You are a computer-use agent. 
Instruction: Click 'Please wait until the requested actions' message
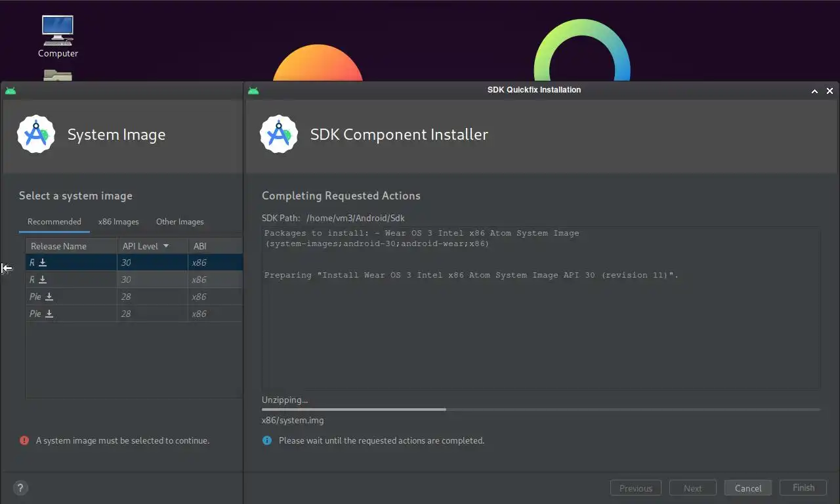pos(381,441)
